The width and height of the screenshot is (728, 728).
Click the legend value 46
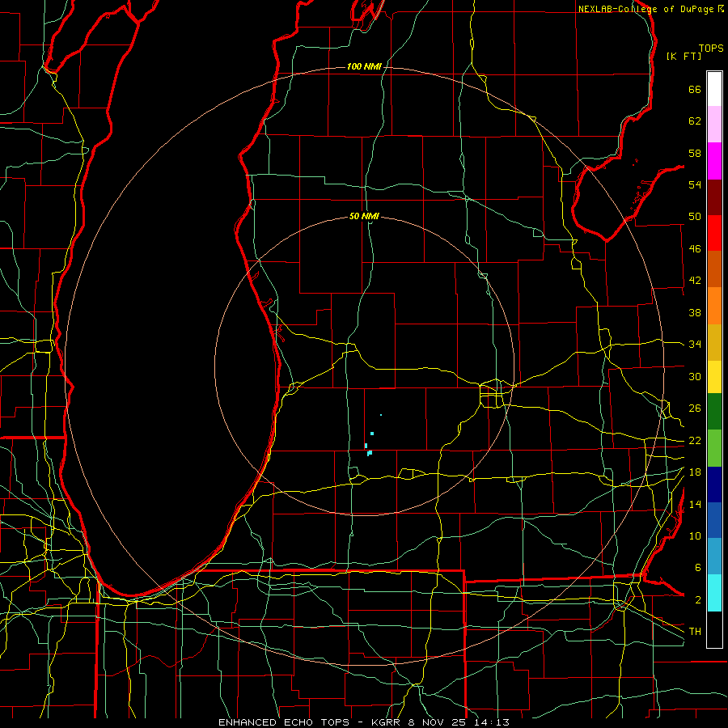tap(695, 249)
